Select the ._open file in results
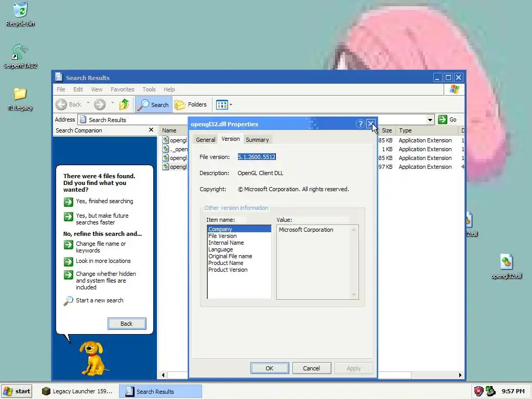The width and height of the screenshot is (532, 399). pyautogui.click(x=175, y=149)
